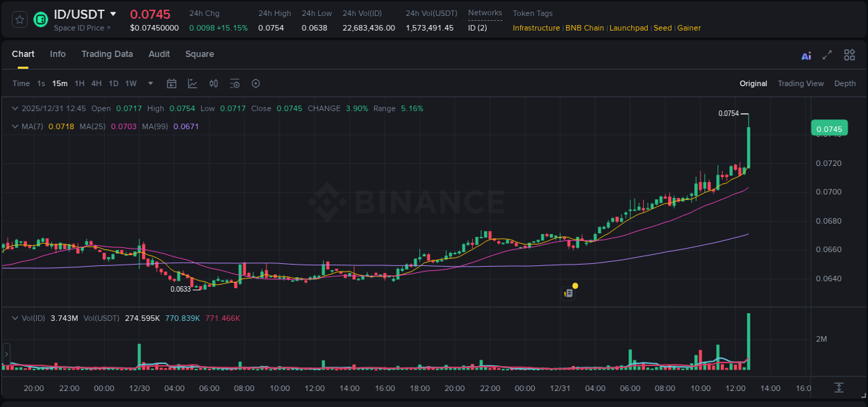Select the 1H timeframe button

pyautogui.click(x=80, y=83)
